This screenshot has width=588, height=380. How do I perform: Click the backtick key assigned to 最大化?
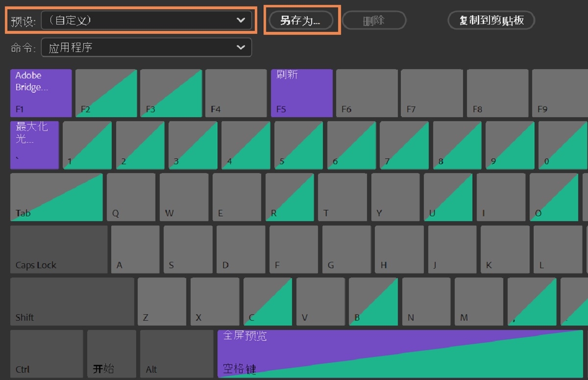click(34, 145)
